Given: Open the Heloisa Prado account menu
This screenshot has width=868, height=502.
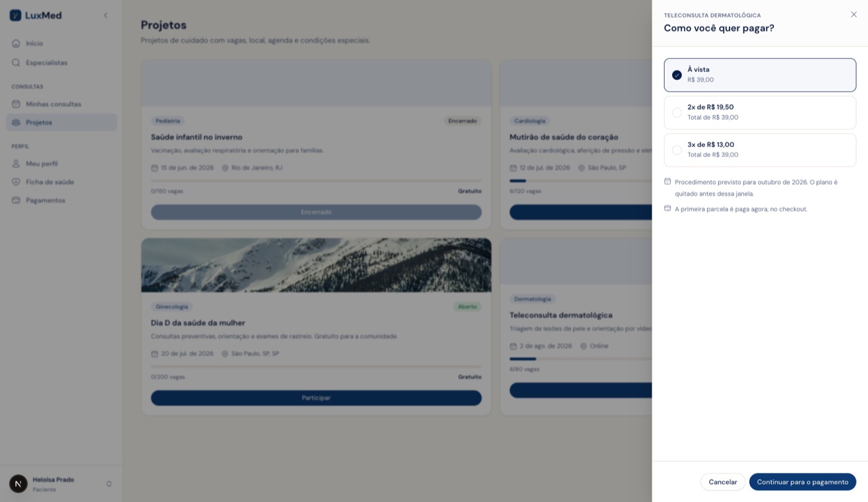Looking at the screenshot, I should point(62,484).
